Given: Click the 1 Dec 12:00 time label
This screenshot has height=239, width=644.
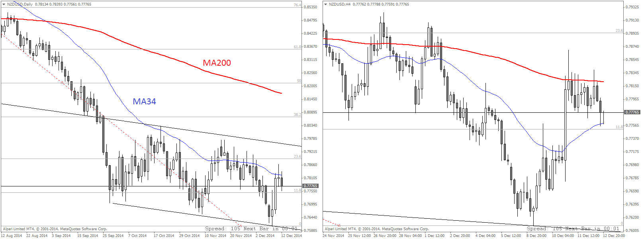Looking at the screenshot, I should click(435, 236).
